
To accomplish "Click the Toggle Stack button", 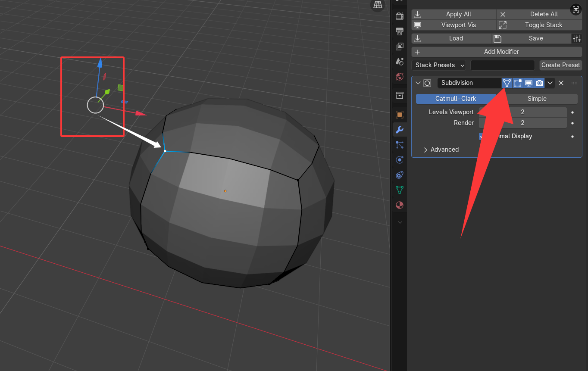I will point(539,25).
